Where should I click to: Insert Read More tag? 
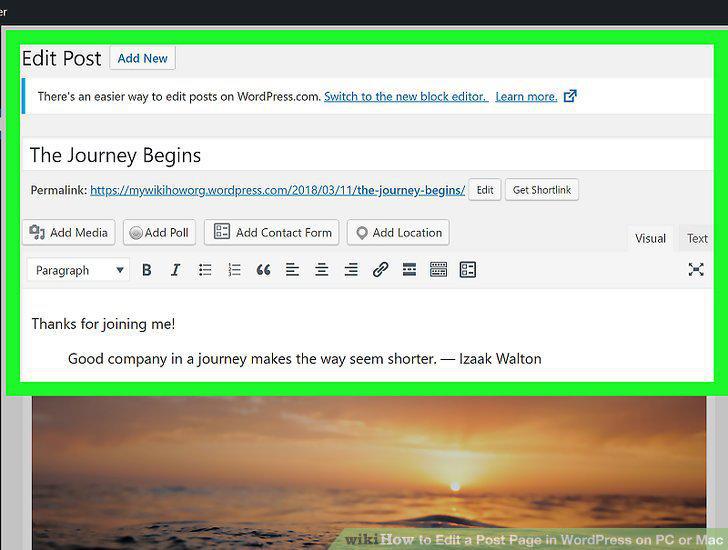[409, 270]
